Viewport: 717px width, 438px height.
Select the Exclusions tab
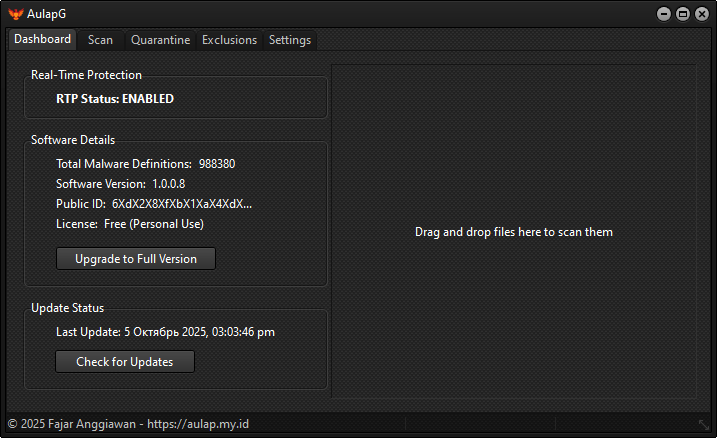pos(229,40)
